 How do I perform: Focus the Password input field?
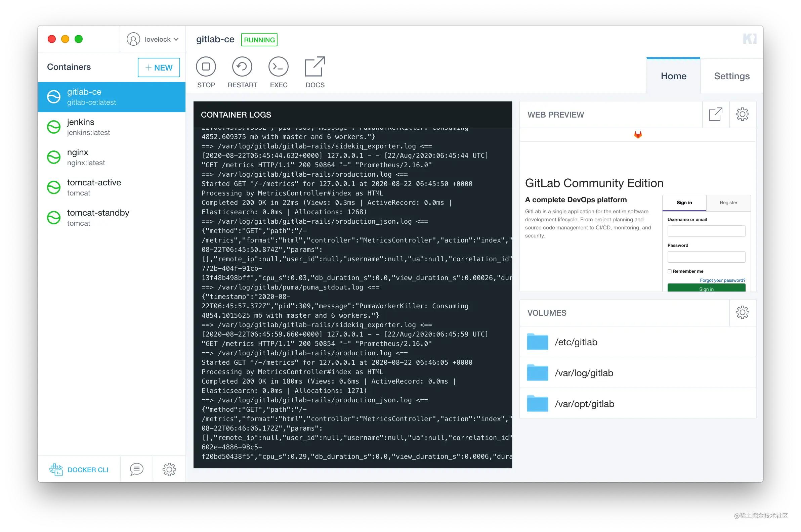point(706,257)
